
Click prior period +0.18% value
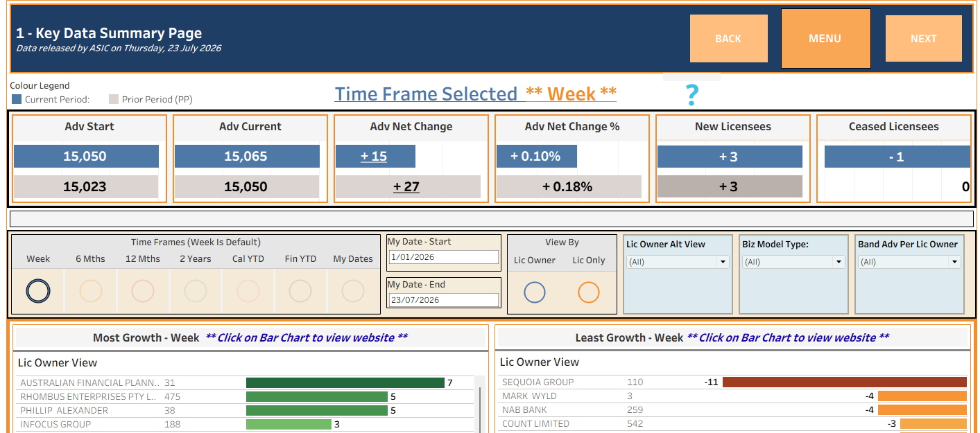[x=569, y=187]
